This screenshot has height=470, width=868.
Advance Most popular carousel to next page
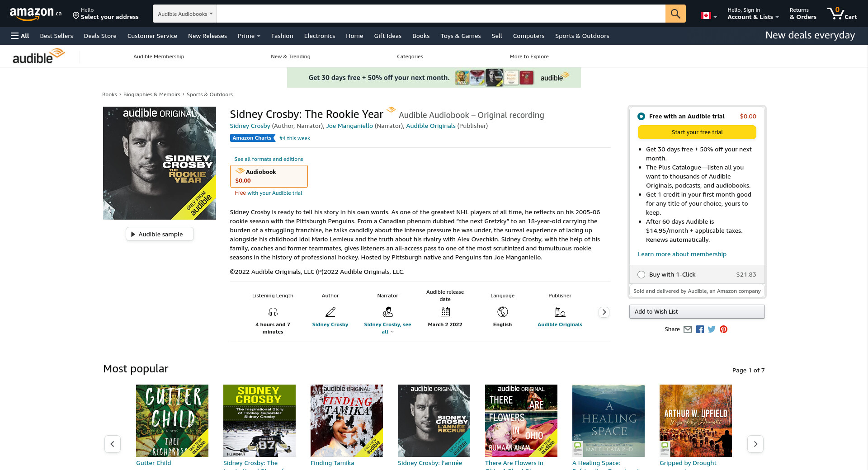click(755, 444)
